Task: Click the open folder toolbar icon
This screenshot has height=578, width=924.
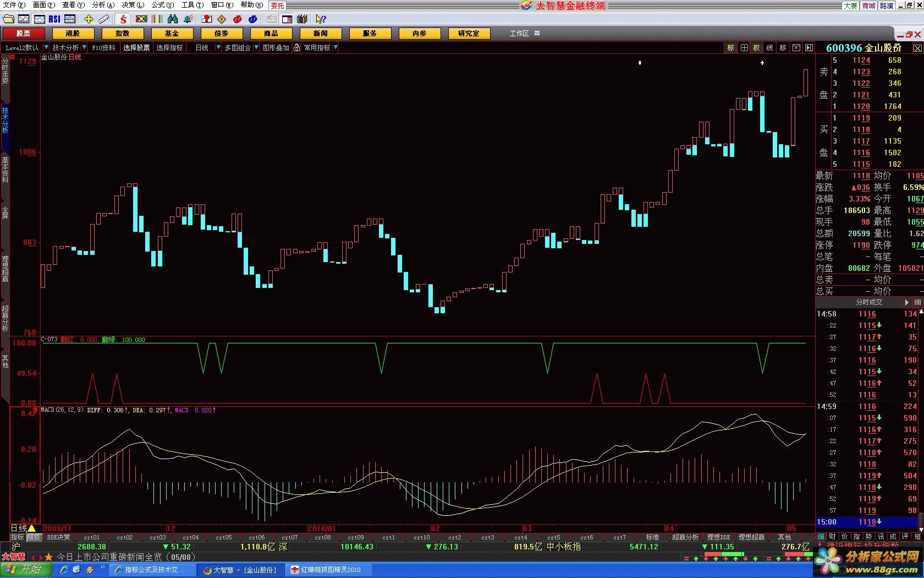Action: pos(8,19)
